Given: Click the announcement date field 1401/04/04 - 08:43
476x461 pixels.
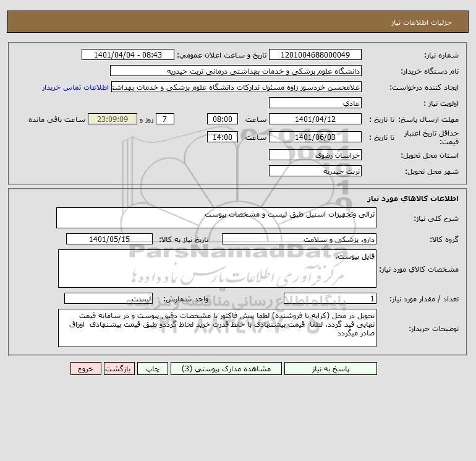Looking at the screenshot, I should (128, 54).
